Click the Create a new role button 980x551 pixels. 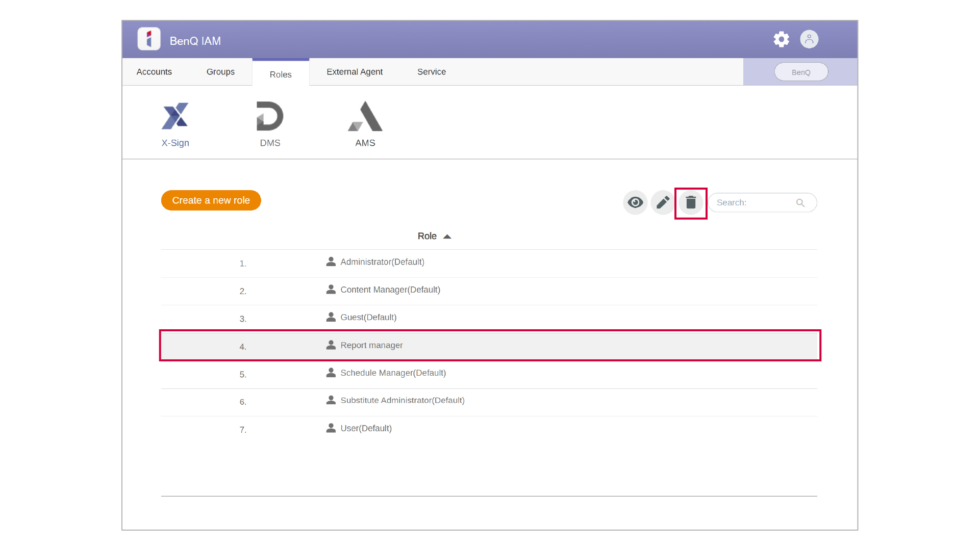(x=211, y=200)
